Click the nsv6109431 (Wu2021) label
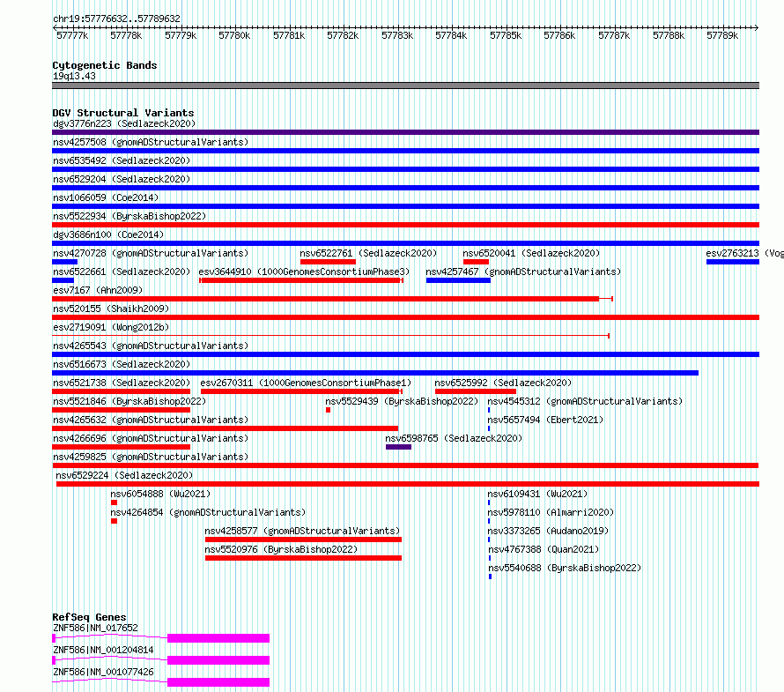This screenshot has height=692, width=784. click(x=537, y=494)
